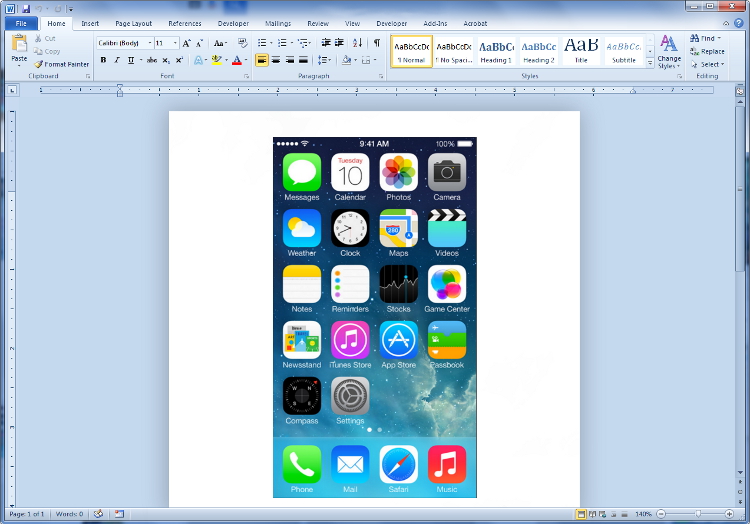
Task: Click the Numbering list icon
Action: pyautogui.click(x=282, y=43)
